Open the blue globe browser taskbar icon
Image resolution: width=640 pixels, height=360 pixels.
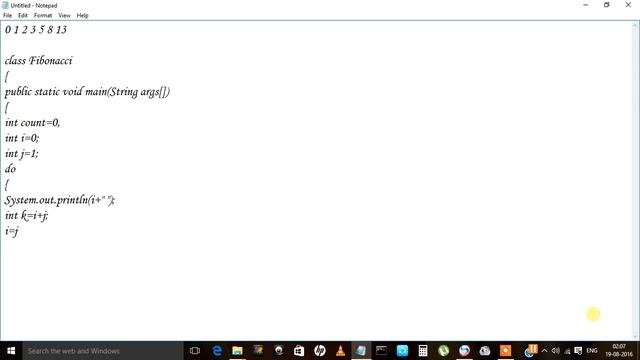(464, 351)
